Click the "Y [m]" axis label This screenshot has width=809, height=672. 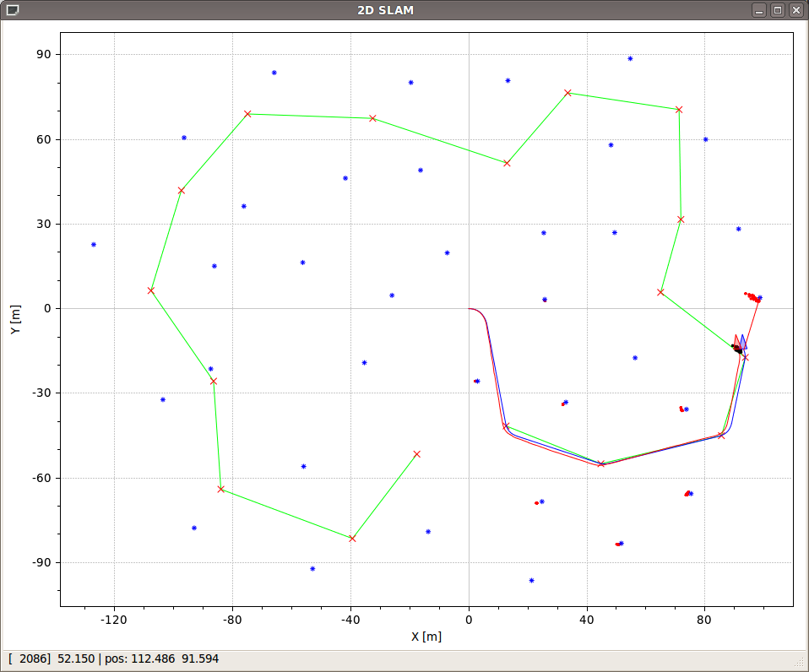pos(15,319)
